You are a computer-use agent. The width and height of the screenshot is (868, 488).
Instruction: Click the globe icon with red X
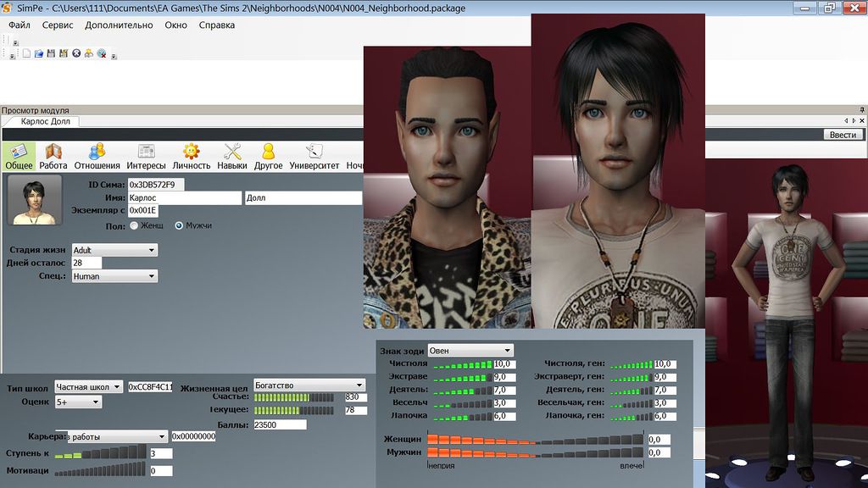102,53
